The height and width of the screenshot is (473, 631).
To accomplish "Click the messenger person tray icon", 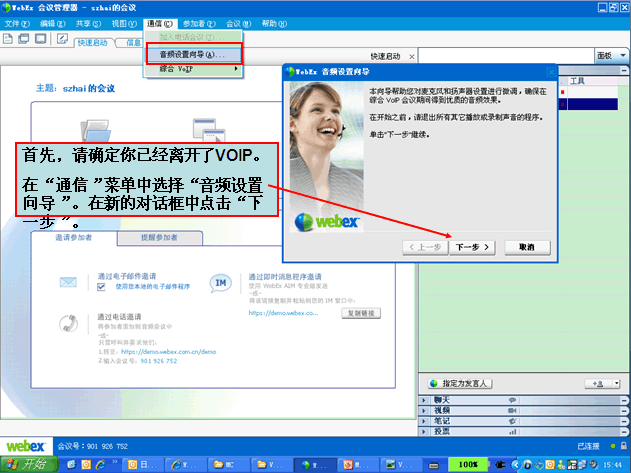I will [x=561, y=465].
